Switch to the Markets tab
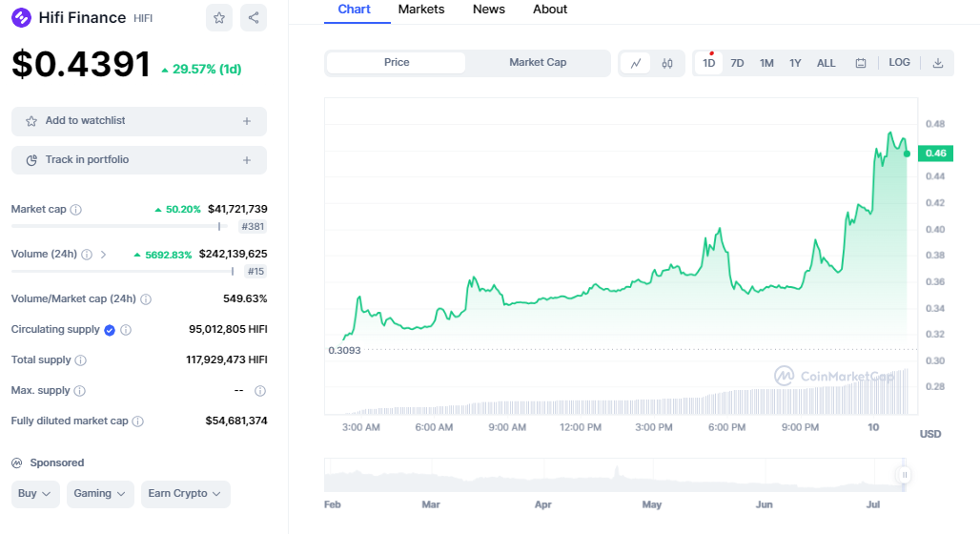 pyautogui.click(x=421, y=10)
